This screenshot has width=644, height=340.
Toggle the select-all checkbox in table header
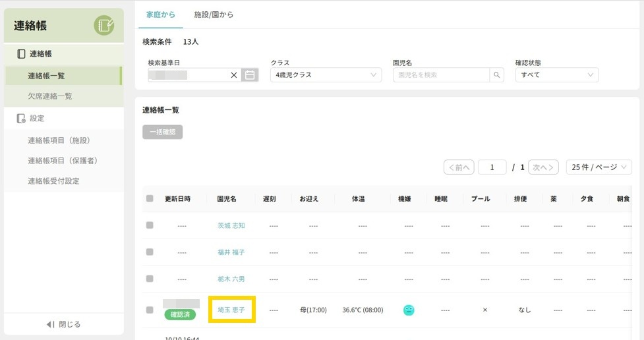pyautogui.click(x=150, y=199)
